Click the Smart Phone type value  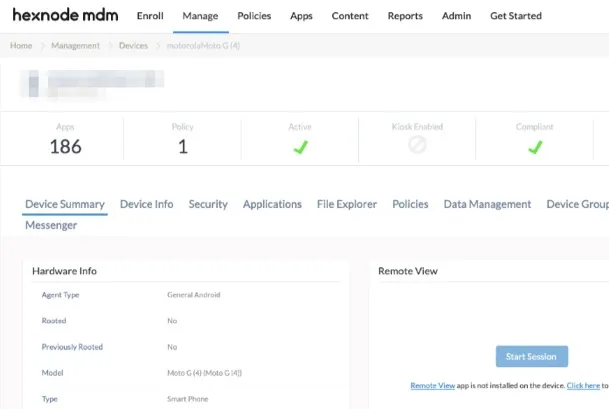(x=188, y=399)
